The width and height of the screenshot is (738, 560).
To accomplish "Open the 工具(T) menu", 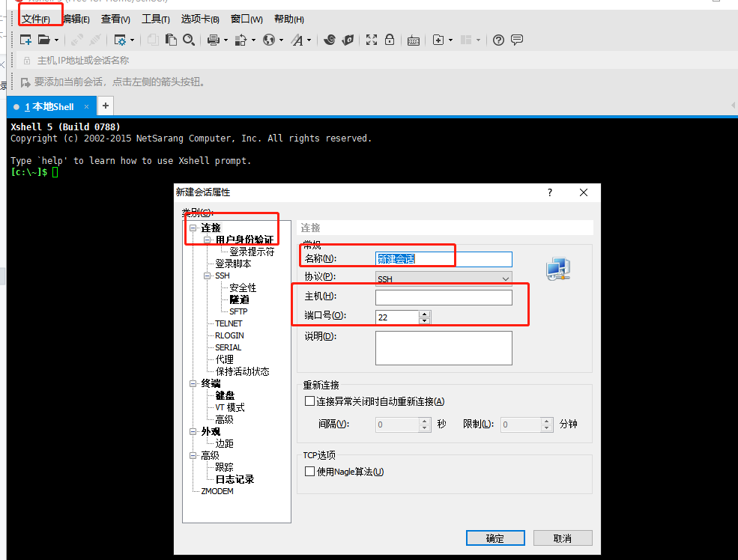I will [156, 19].
